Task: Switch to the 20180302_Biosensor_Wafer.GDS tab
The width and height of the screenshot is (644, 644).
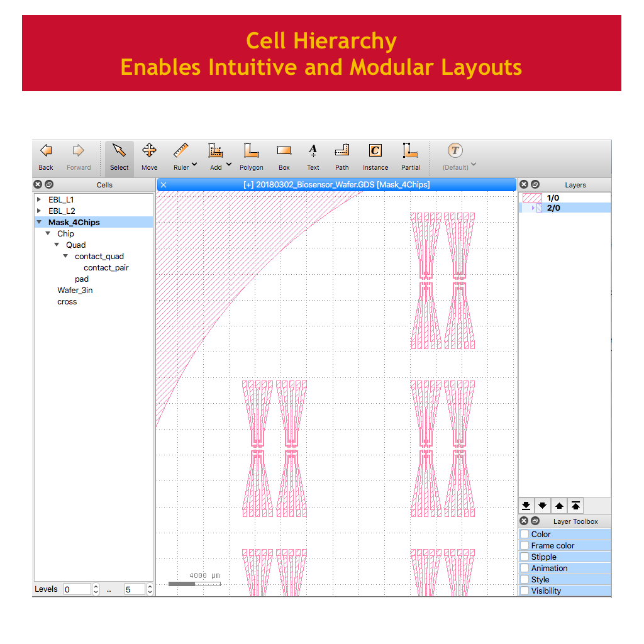Action: point(336,185)
